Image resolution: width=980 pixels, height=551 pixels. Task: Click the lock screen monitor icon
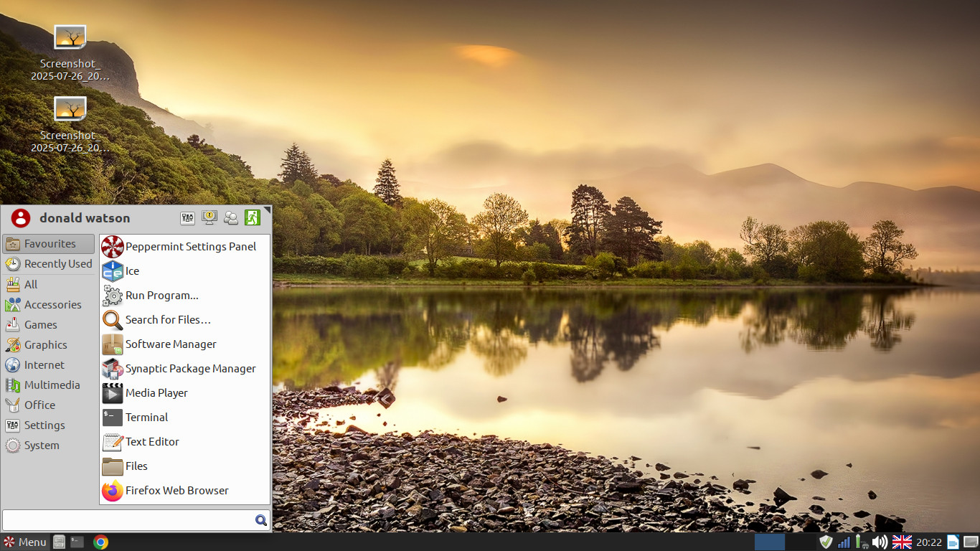coord(209,217)
